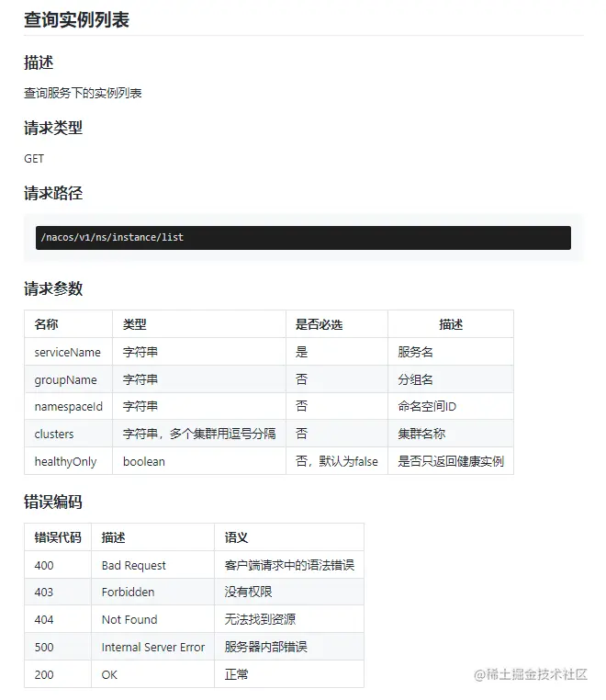
Task: Click the 服务器内部错误 cell
Action: click(x=266, y=648)
